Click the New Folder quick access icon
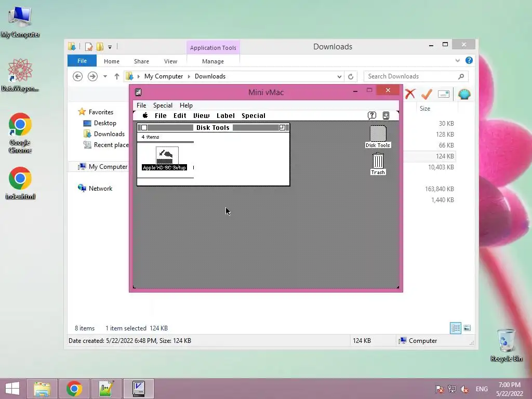 [100, 46]
